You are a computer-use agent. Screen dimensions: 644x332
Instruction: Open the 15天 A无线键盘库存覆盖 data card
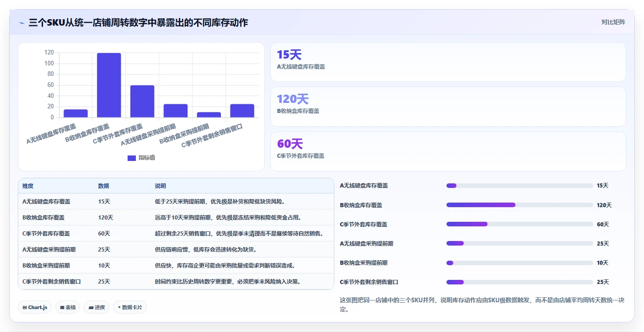click(x=448, y=62)
